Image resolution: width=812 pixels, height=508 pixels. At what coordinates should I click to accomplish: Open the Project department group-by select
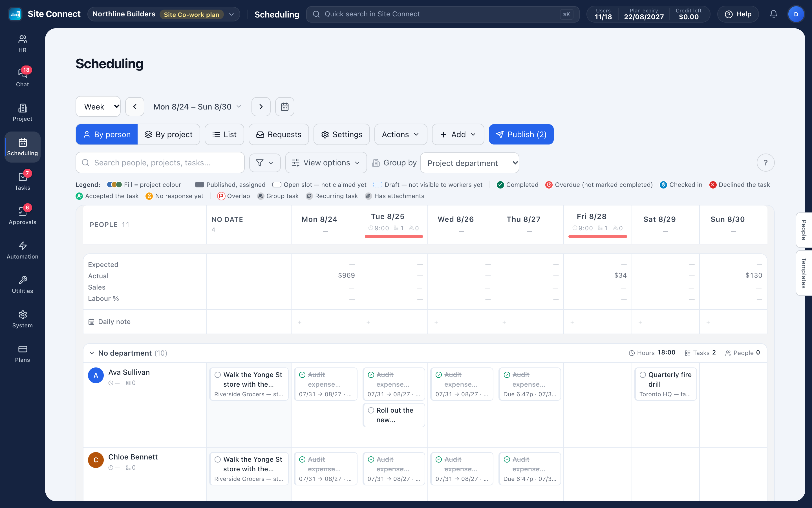point(469,163)
